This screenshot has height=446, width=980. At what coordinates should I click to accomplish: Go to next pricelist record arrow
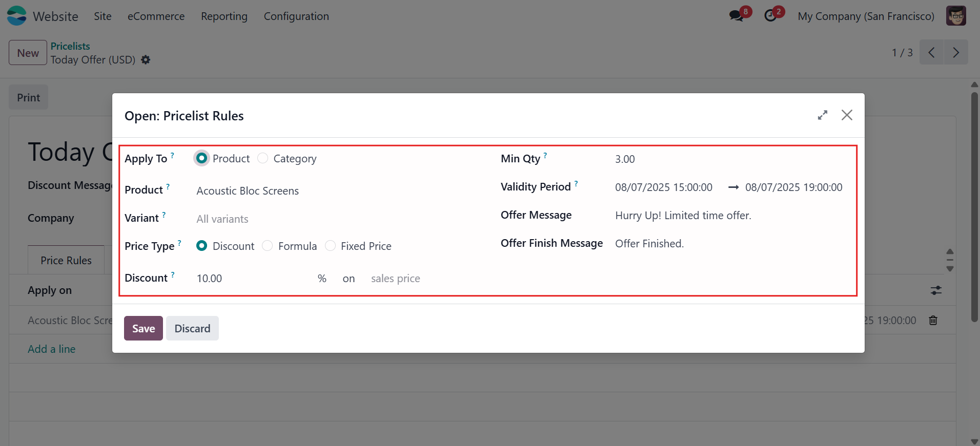pyautogui.click(x=956, y=52)
